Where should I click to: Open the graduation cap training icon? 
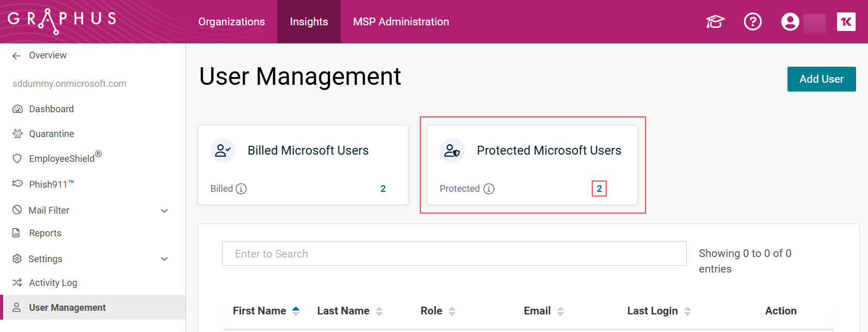[715, 22]
